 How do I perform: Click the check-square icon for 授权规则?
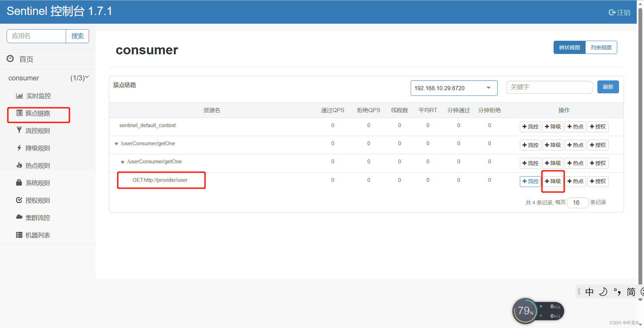coord(19,200)
